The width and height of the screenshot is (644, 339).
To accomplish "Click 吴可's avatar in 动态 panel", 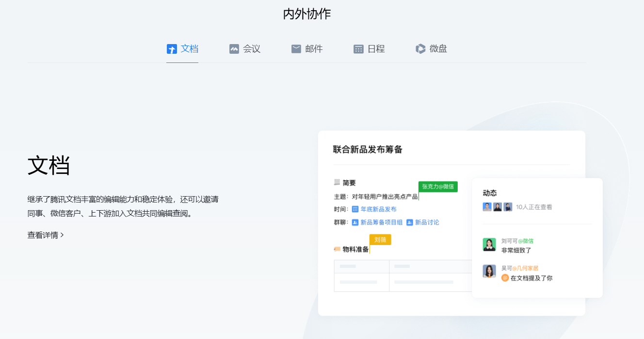I will (489, 271).
